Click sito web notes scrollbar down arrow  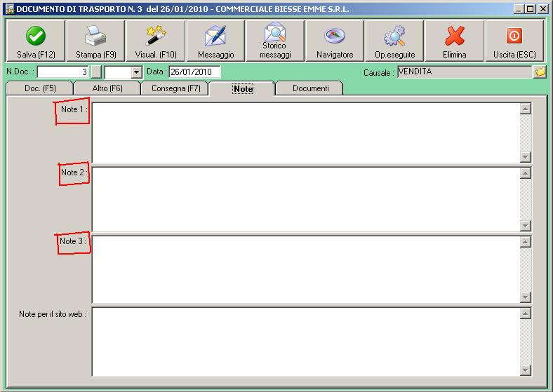(526, 370)
